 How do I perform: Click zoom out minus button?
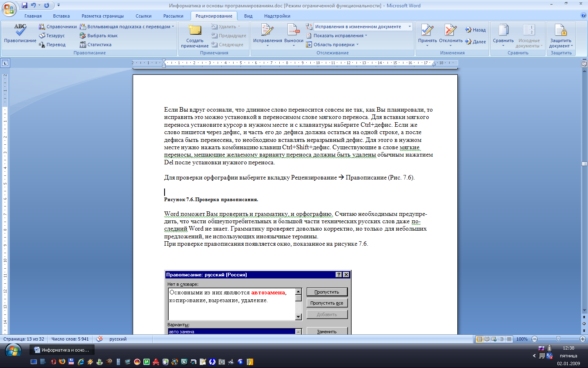(535, 339)
